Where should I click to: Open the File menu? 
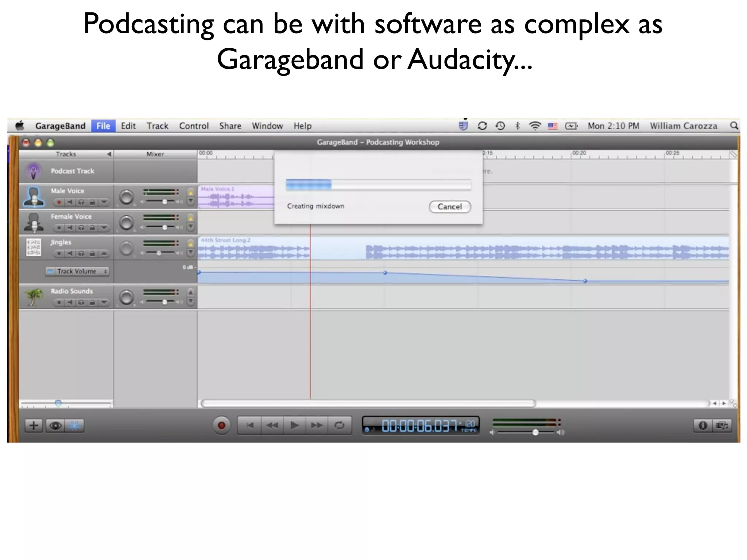coord(103,126)
